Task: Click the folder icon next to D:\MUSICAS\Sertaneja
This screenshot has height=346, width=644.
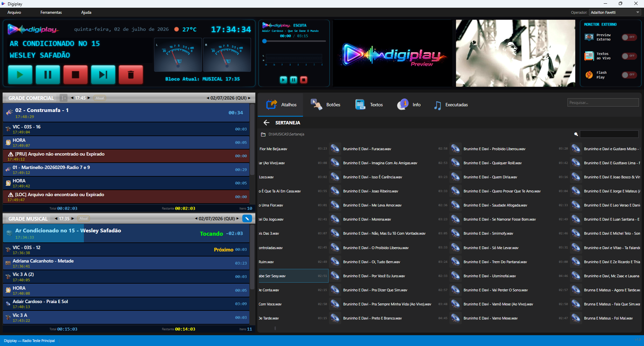Action: tap(263, 134)
